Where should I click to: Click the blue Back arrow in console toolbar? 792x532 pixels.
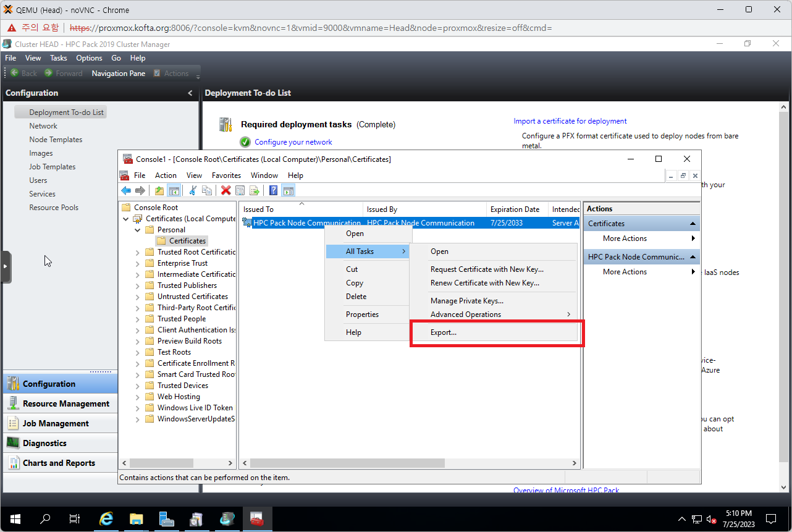pyautogui.click(x=126, y=191)
